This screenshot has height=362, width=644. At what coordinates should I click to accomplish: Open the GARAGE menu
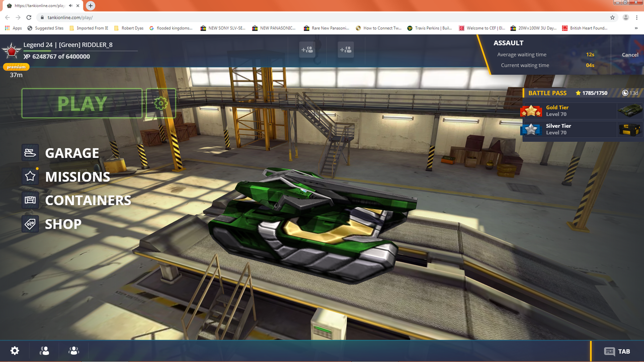tap(72, 153)
